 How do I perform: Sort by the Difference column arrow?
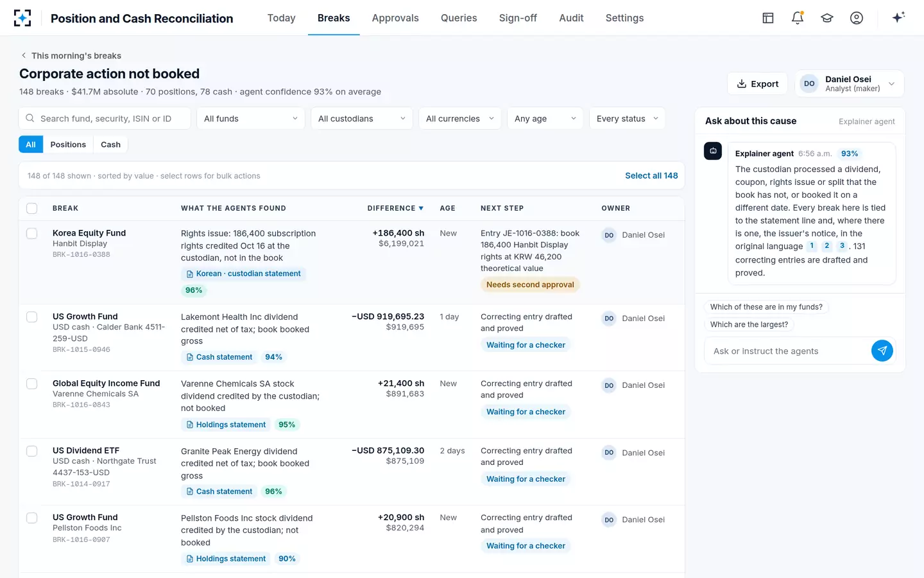point(421,208)
